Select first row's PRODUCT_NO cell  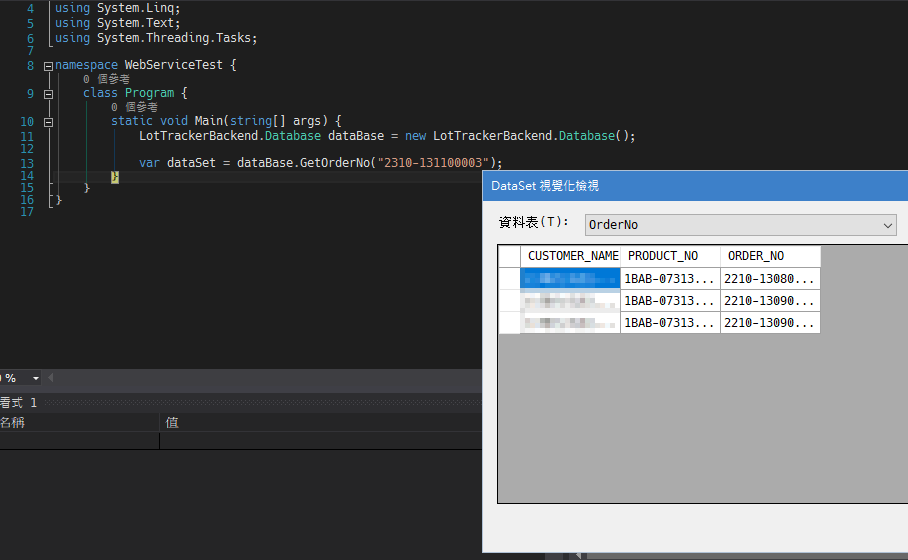click(x=669, y=278)
